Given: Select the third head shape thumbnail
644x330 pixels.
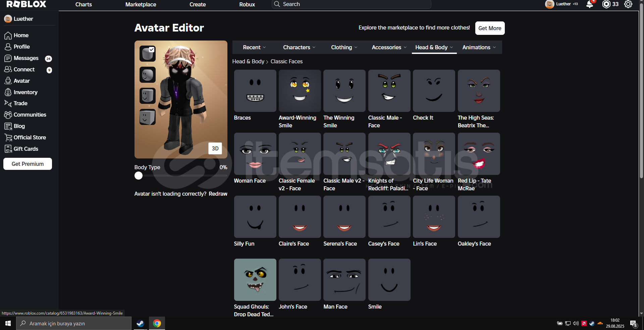Looking at the screenshot, I should click(148, 96).
